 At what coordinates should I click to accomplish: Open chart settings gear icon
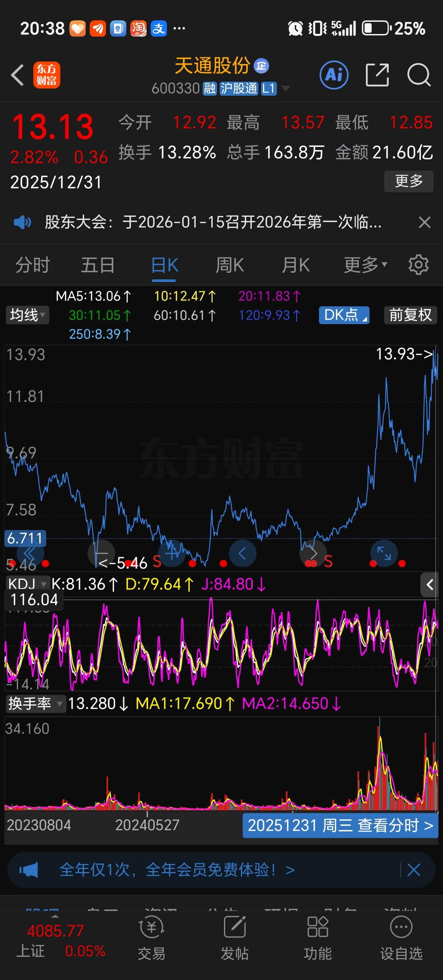[418, 265]
